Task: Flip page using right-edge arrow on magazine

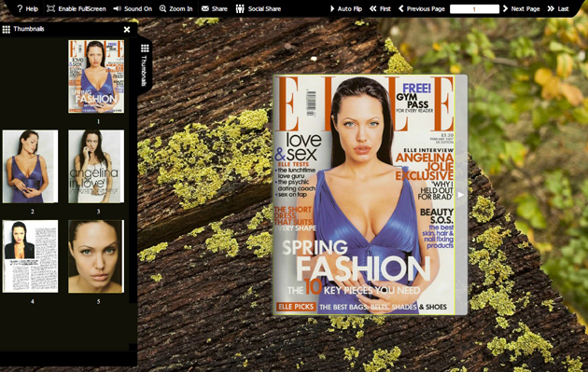Action: point(461,195)
